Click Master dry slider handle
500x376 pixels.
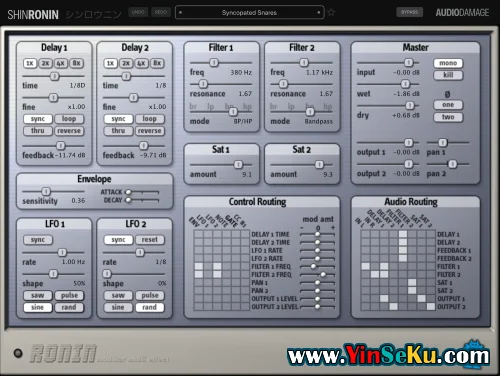(x=410, y=106)
